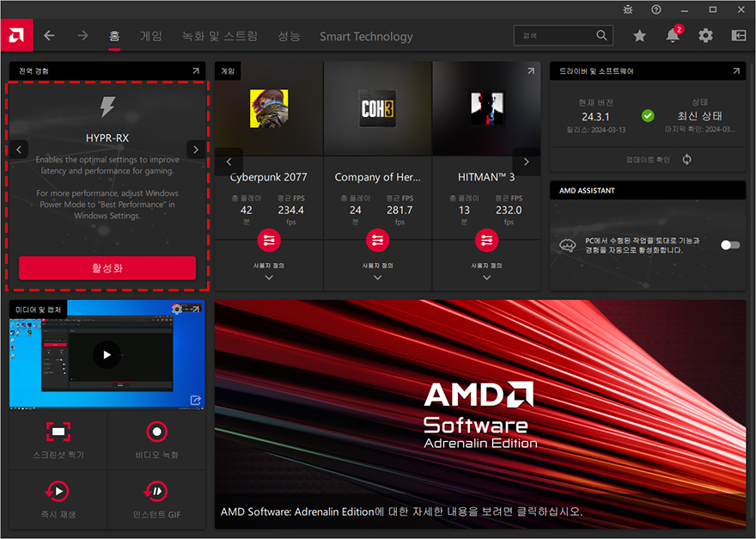Open notifications bell icon
This screenshot has width=756, height=539.
pyautogui.click(x=673, y=35)
